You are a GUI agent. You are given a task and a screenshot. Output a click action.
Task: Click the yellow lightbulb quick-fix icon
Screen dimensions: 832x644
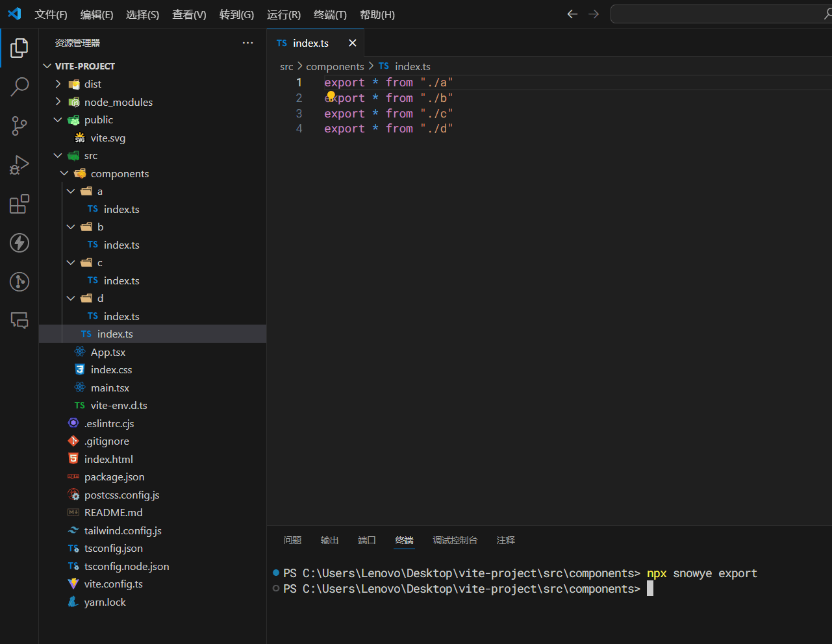(x=331, y=97)
